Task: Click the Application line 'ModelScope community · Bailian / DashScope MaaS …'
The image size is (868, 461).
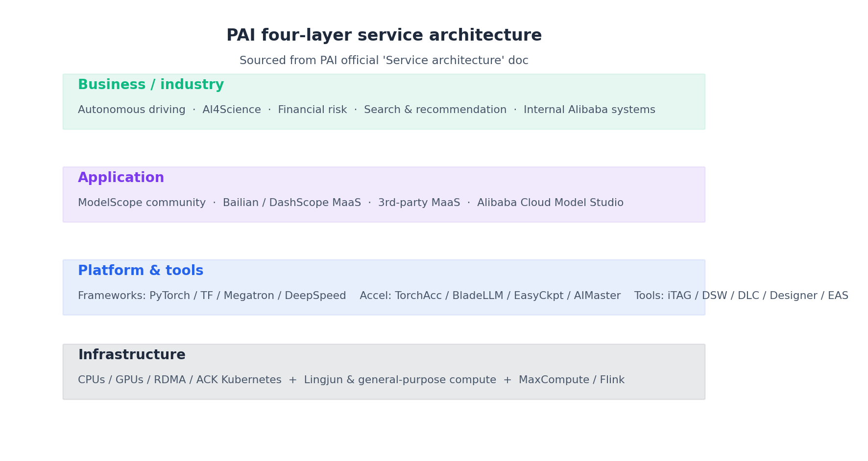Action: tap(351, 203)
